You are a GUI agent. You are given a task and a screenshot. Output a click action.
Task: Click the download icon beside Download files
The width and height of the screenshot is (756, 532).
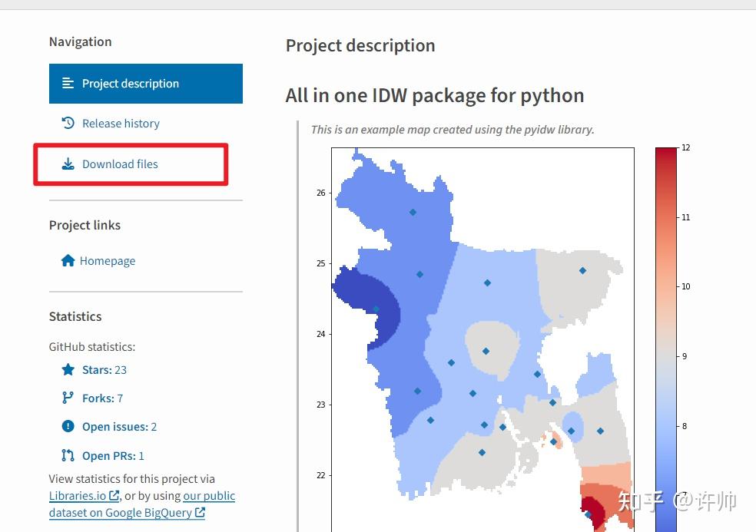point(68,164)
